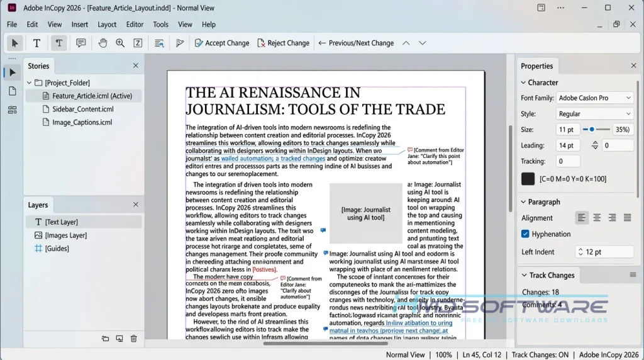Open Track Changes panel menu icon
This screenshot has width=644, height=360.
tap(633, 275)
